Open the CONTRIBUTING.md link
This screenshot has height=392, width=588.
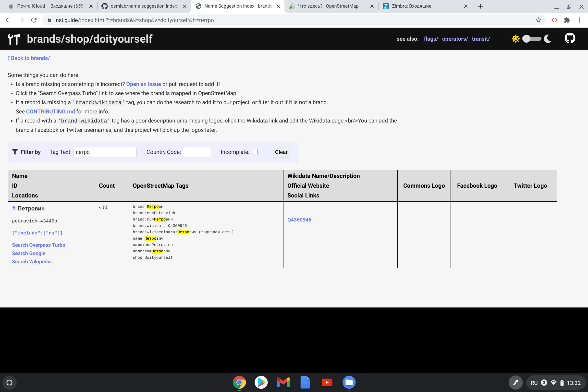(50, 111)
